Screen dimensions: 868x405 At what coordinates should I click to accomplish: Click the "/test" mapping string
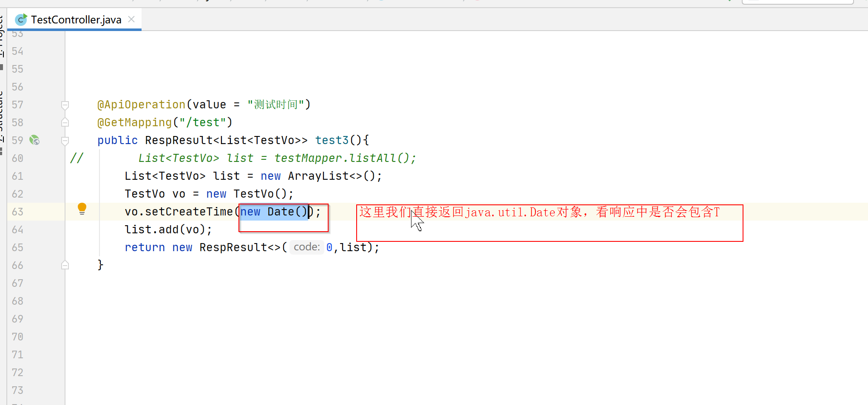click(x=202, y=122)
